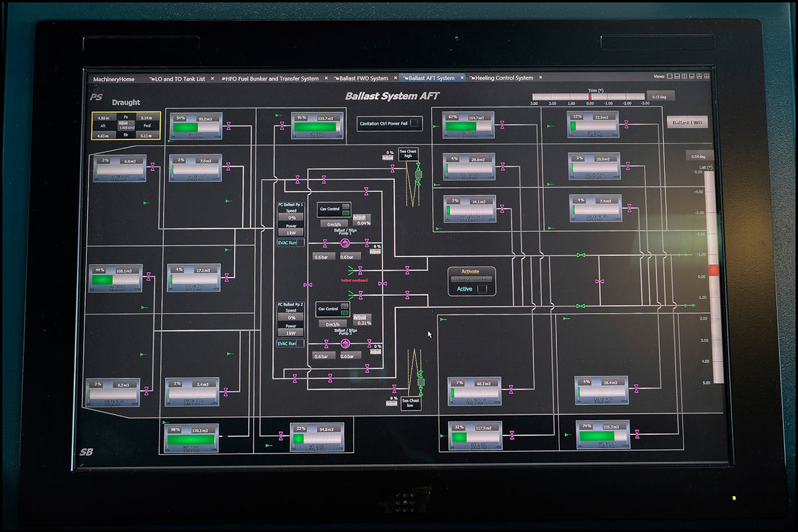Click the Trim degree indicator bar
The height and width of the screenshot is (532, 798).
tap(589, 96)
